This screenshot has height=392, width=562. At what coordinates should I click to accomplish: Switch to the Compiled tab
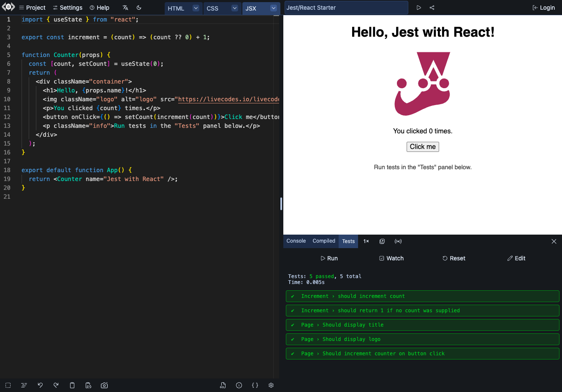[324, 241]
